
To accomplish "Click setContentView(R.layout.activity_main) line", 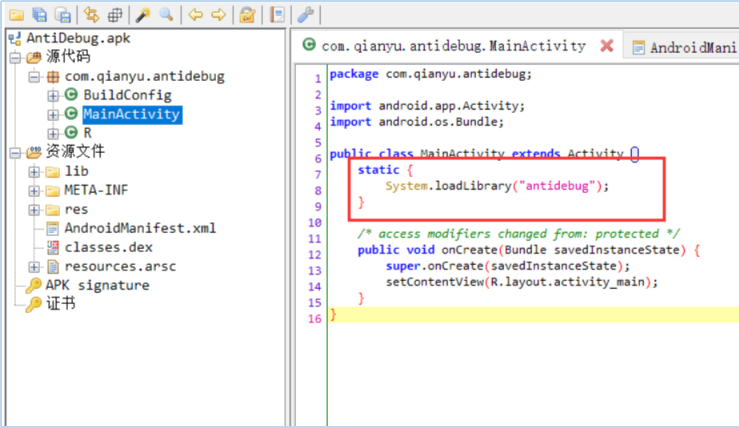I will [521, 282].
